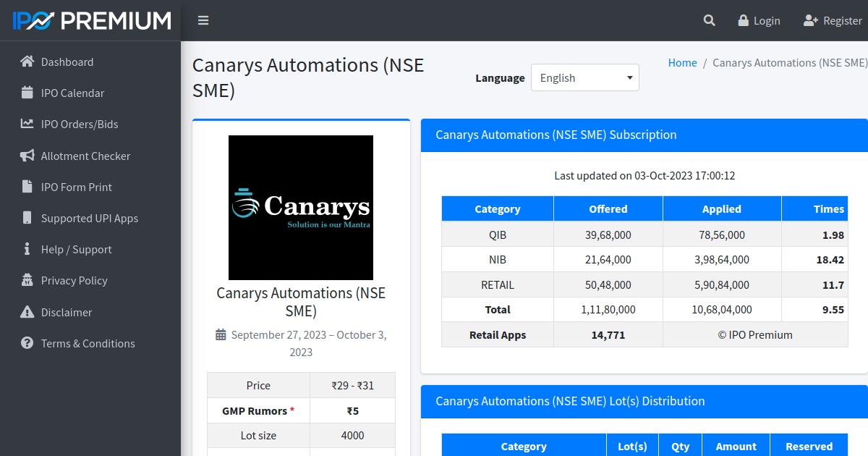
Task: Select the Terms & Conditions menu entry
Action: (x=87, y=343)
